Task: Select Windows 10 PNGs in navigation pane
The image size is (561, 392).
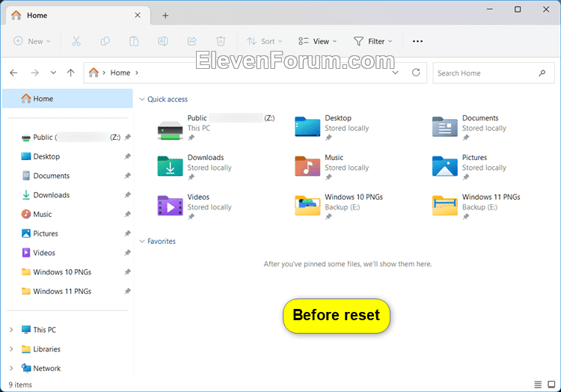Action: pos(67,272)
